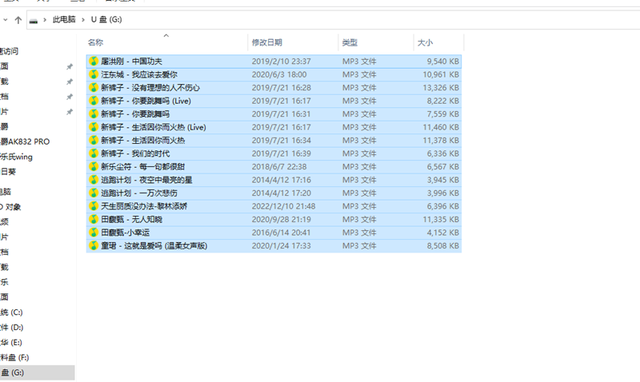Select the (F:) drive in sidebar
The height and width of the screenshot is (382, 640).
coord(15,358)
